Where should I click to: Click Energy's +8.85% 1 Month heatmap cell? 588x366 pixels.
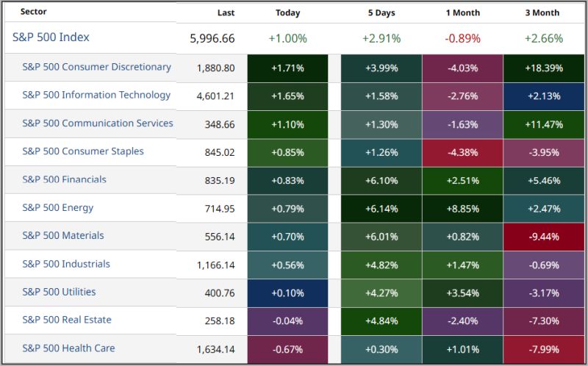[x=462, y=208]
